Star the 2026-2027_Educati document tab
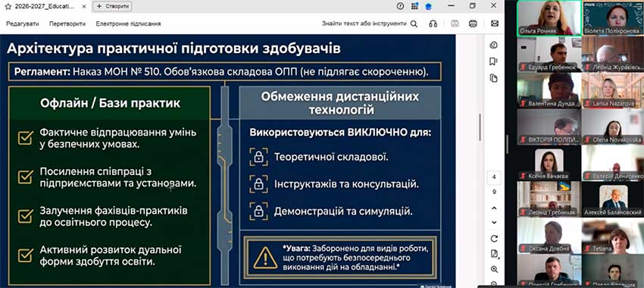Screen dimensions: 644x288 (8, 6)
